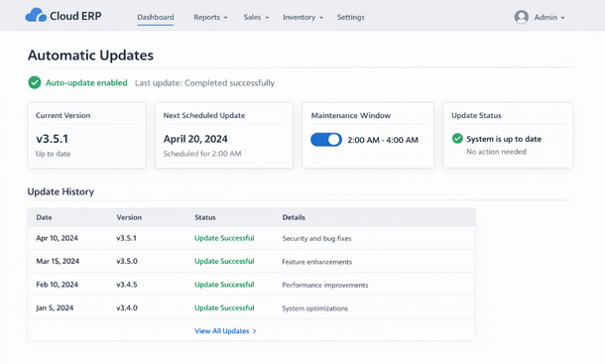Click the green checkmark beside Auto-update enabled
The height and width of the screenshot is (364, 605).
[x=35, y=82]
